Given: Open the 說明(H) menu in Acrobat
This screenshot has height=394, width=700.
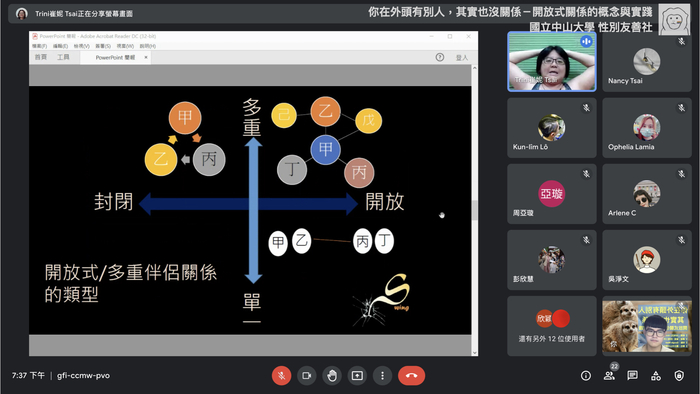Looking at the screenshot, I should pos(148,46).
